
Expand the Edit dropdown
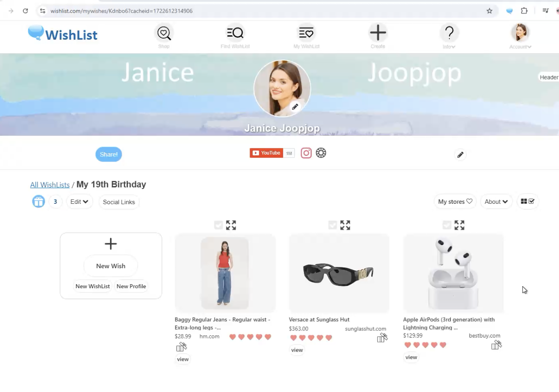(x=79, y=202)
